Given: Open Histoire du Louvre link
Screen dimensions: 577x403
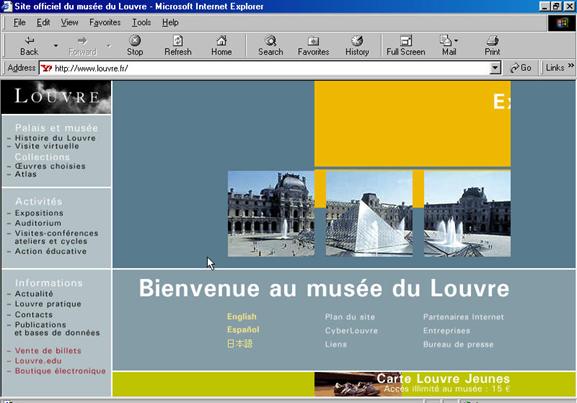Looking at the screenshot, I should point(55,138).
